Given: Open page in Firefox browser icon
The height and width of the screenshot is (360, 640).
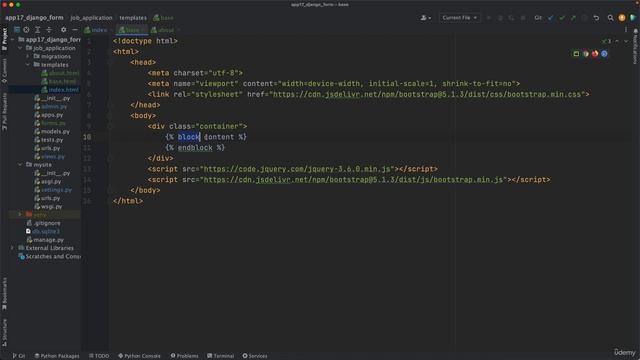Looking at the screenshot, I should point(595,53).
